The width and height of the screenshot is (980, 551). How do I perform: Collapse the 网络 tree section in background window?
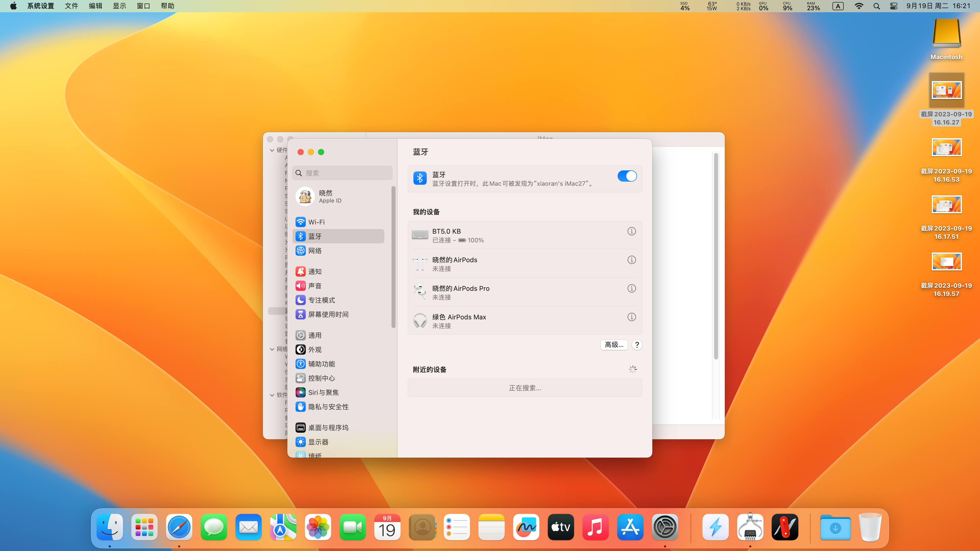coord(272,349)
